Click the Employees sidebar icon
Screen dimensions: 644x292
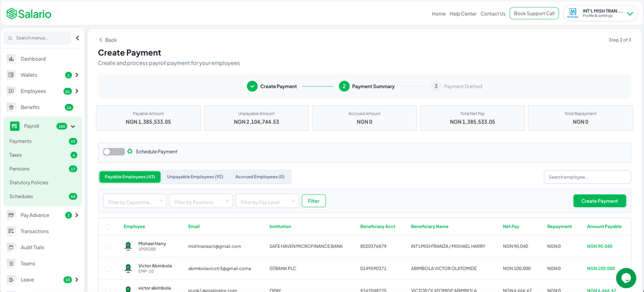pos(11,91)
